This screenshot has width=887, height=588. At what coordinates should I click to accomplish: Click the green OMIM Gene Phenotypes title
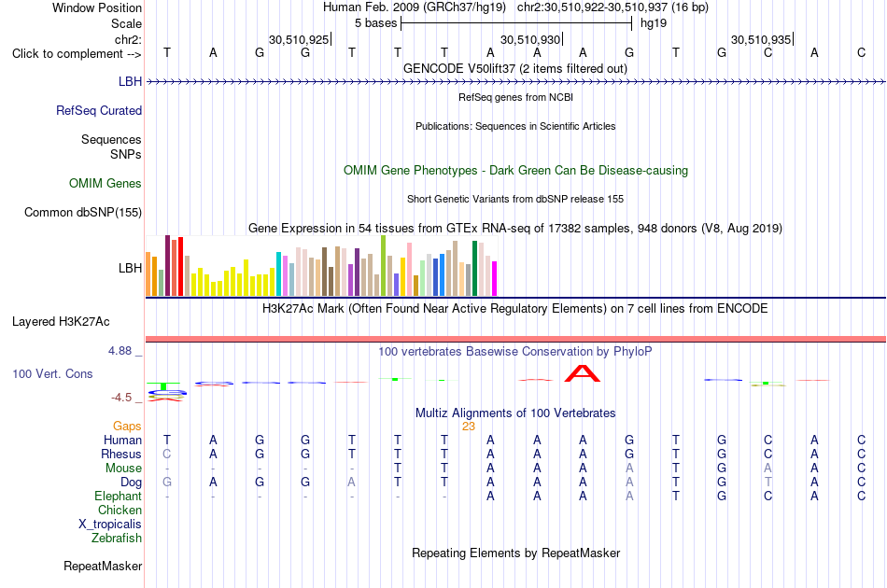point(516,170)
